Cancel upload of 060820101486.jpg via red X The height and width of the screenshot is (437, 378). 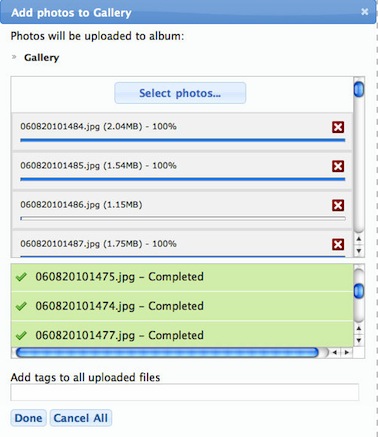coord(338,205)
